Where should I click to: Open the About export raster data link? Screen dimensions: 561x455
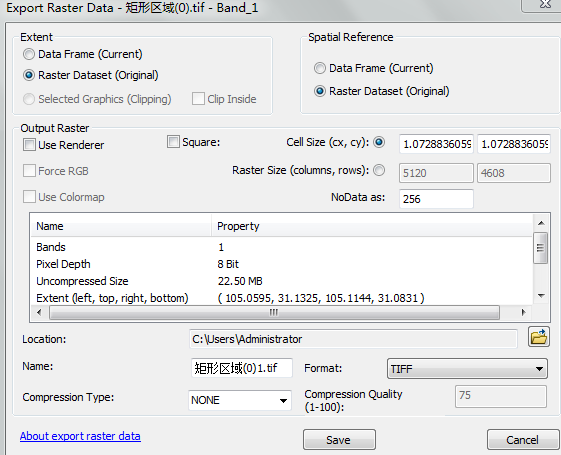pos(80,436)
